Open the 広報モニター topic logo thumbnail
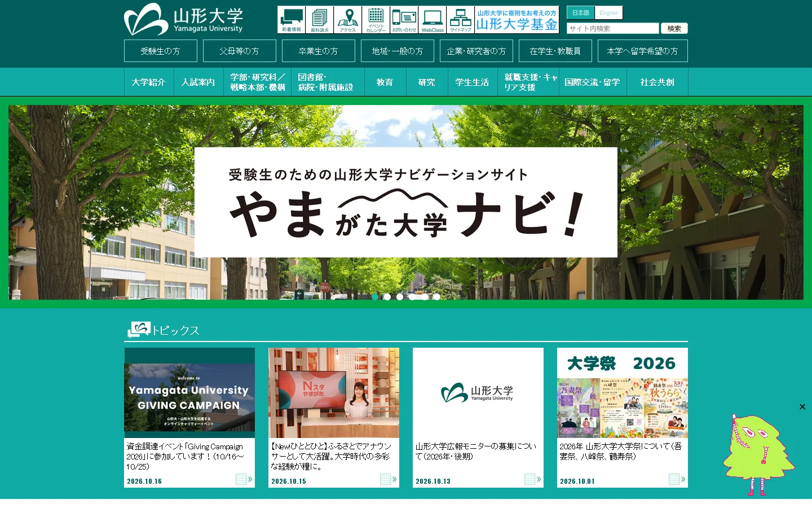The image size is (812, 508). pyautogui.click(x=478, y=393)
